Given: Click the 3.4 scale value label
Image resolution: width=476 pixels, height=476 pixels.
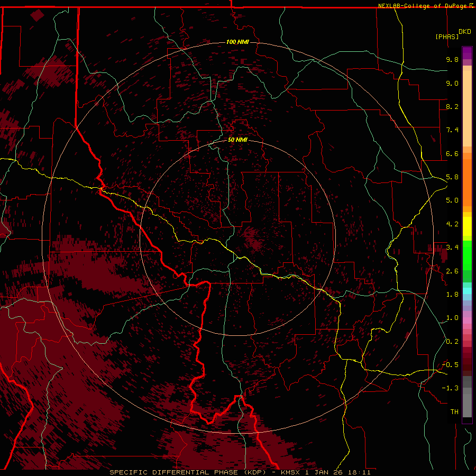Looking at the screenshot, I should pos(452,248).
